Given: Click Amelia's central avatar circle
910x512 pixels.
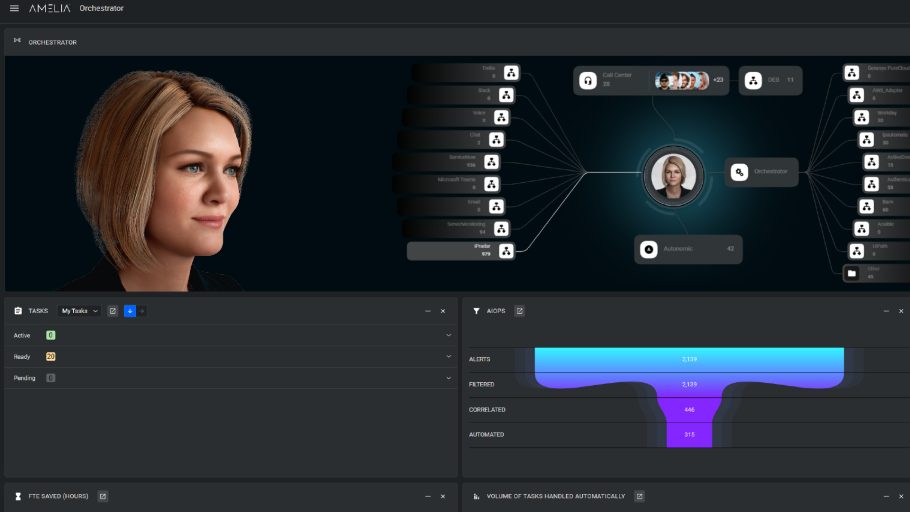Looking at the screenshot, I should click(673, 176).
